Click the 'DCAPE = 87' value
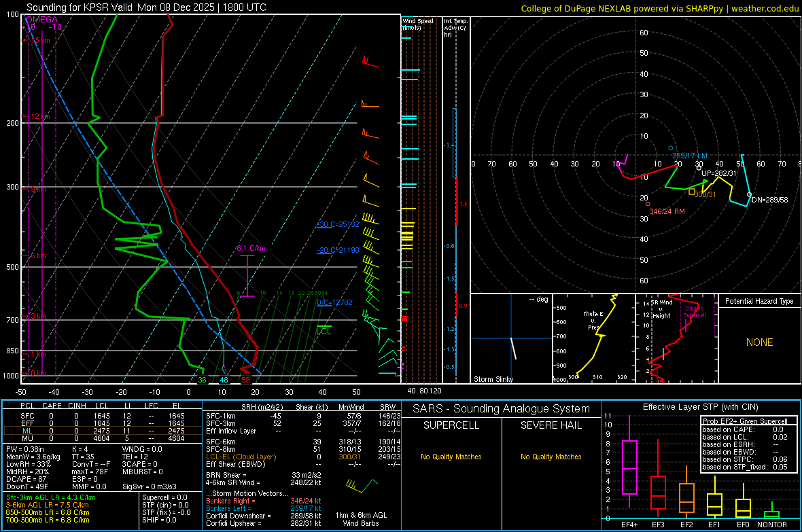The width and height of the screenshot is (802, 532). pyautogui.click(x=26, y=479)
